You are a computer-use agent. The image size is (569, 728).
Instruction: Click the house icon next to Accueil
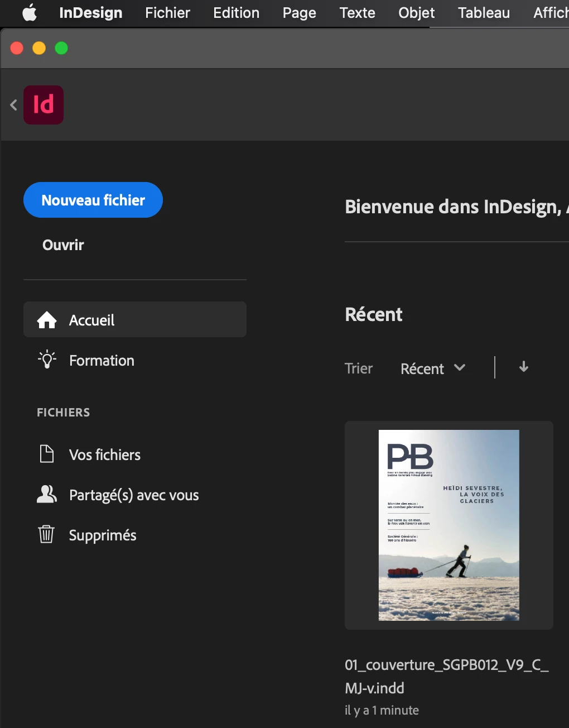(x=47, y=320)
